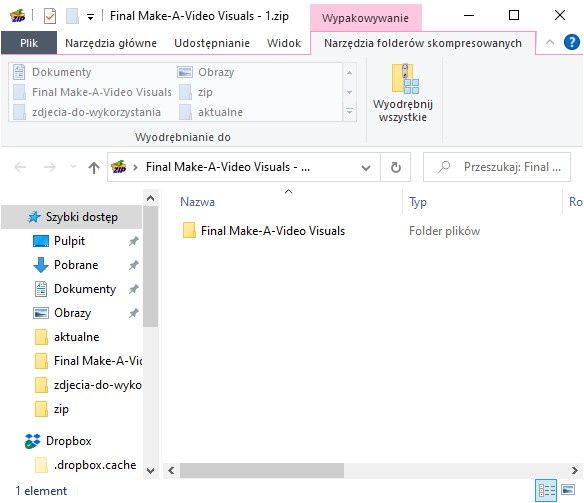Open the Plik menu
Viewport: 584px width, 503px height.
pos(29,43)
